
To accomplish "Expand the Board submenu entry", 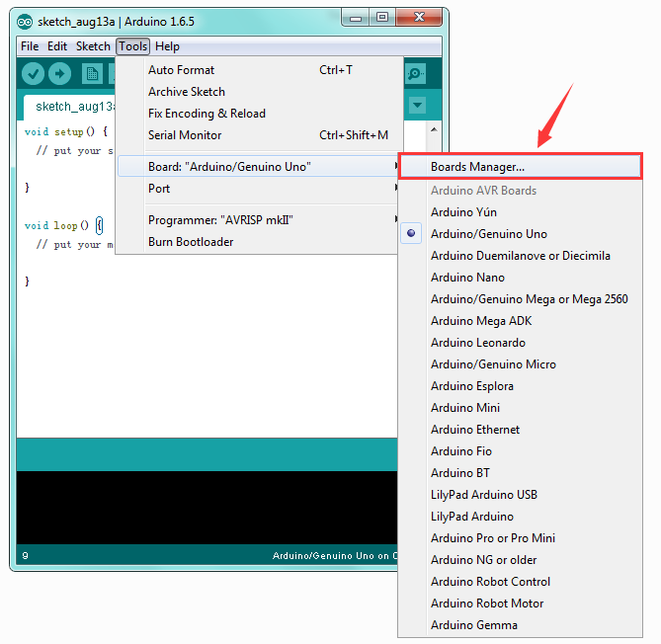I will 258,167.
